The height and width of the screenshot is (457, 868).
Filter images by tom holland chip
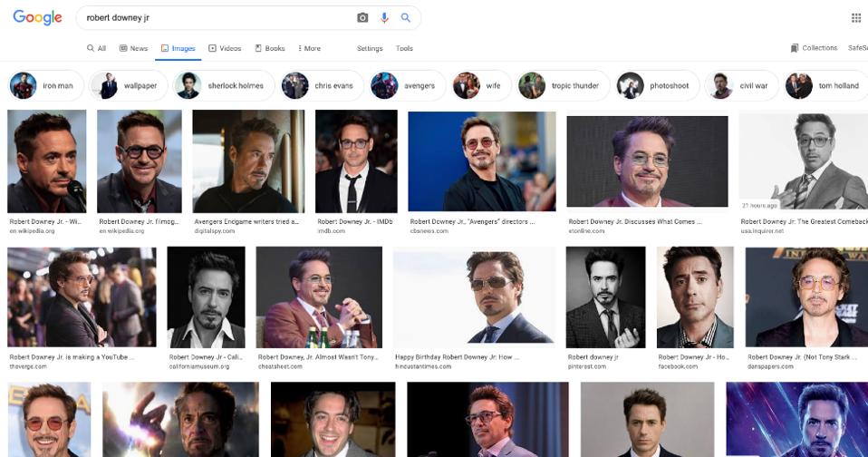826,86
